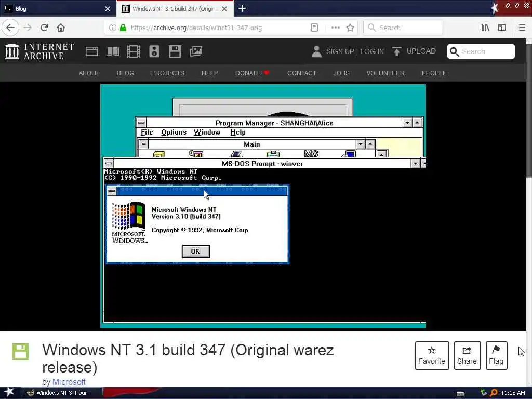The image size is (532, 399).
Task: Focus the browser toolbar Search box
Action: pos(403,28)
